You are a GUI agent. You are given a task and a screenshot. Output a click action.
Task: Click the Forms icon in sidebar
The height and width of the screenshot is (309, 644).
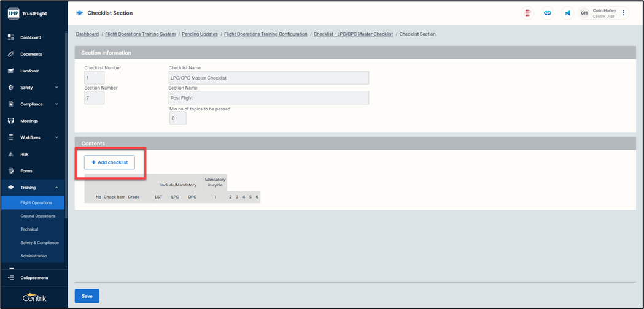(x=11, y=170)
